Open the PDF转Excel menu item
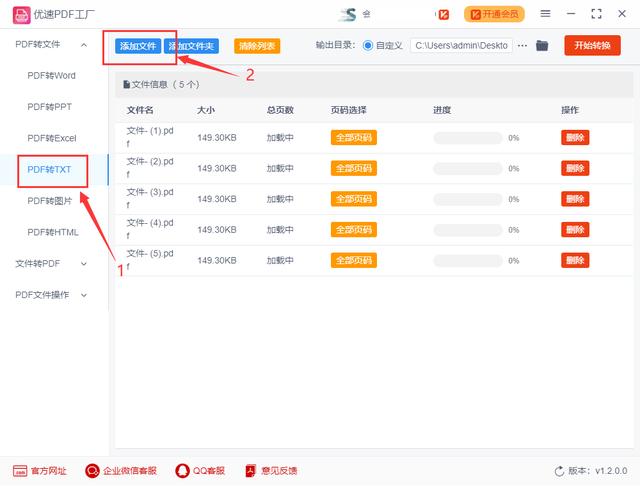640x486 pixels. pos(52,138)
